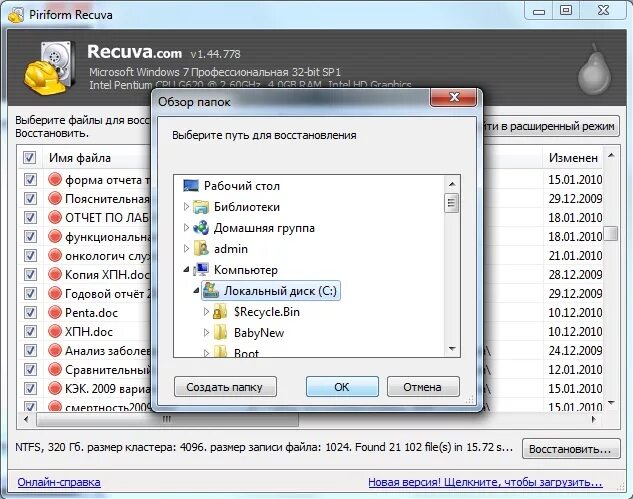
Task: Uncheck the ХПН.doc checkbox
Action: point(30,331)
